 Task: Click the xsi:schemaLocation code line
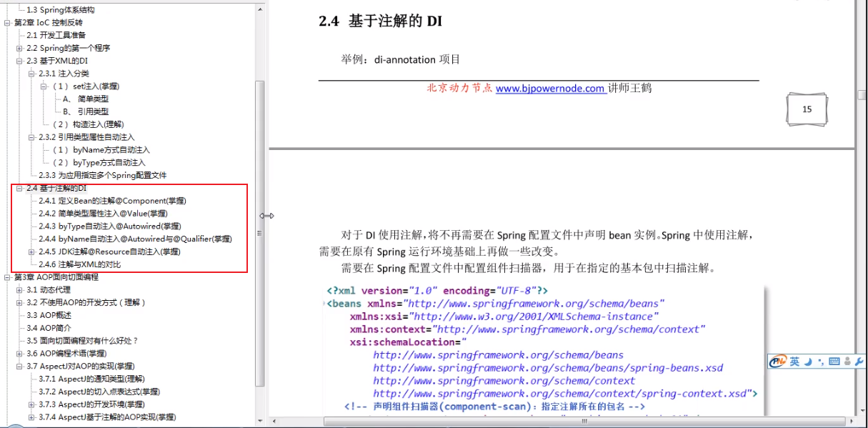click(x=408, y=342)
